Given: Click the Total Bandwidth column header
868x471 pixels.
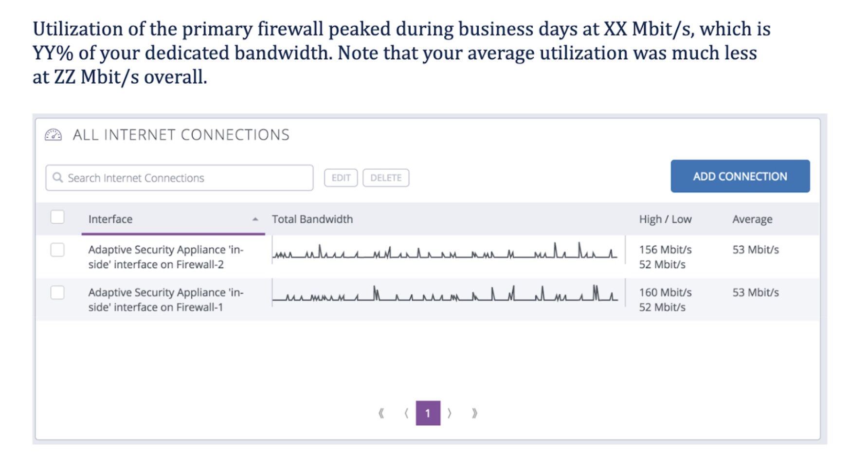Looking at the screenshot, I should (312, 219).
